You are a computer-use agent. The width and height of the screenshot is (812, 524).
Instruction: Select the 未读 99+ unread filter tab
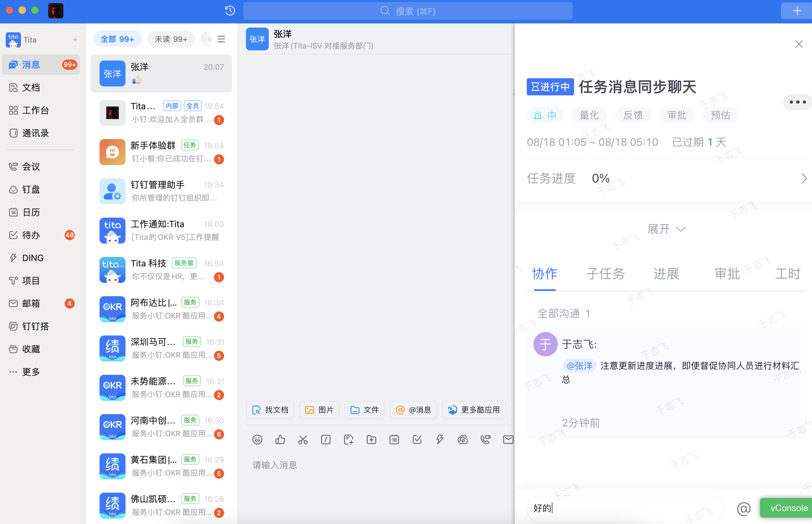pos(171,39)
